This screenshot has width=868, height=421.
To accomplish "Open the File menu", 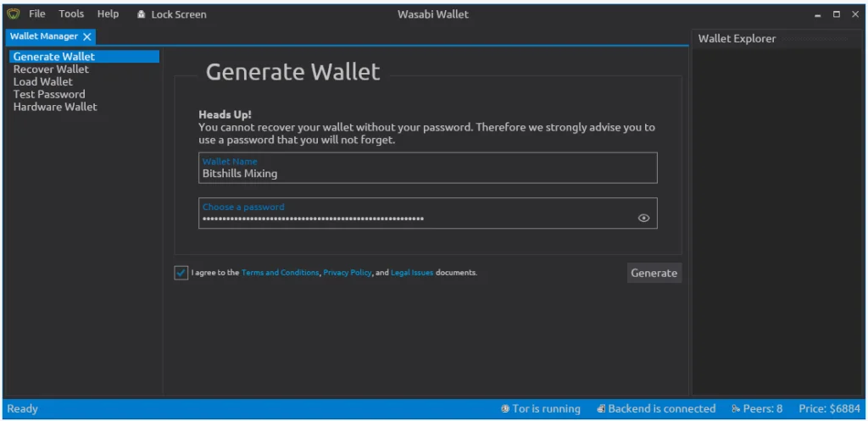I will [x=37, y=14].
